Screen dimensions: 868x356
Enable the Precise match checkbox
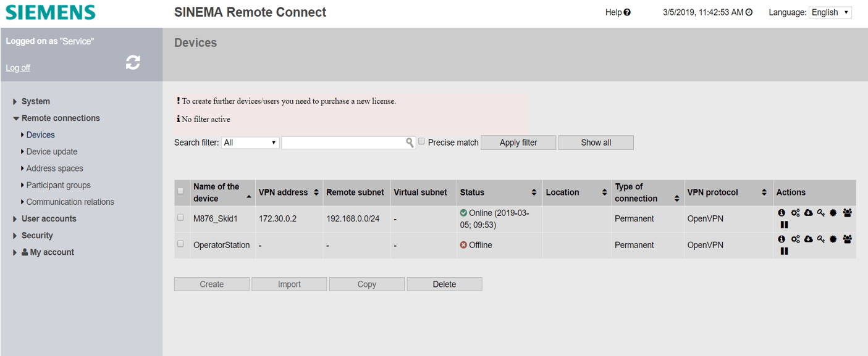(x=422, y=141)
